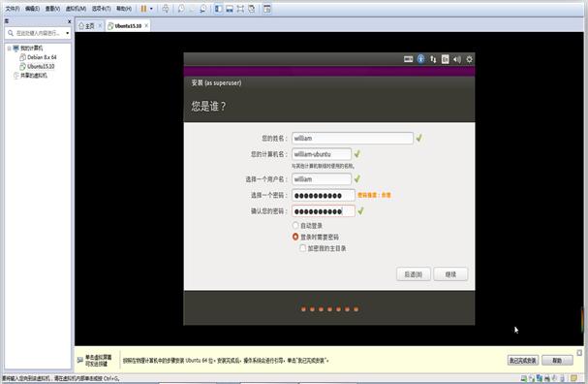Screen dimensions: 588x384
Task: Open the dropdown arrow next to pause button
Action: 151,9
